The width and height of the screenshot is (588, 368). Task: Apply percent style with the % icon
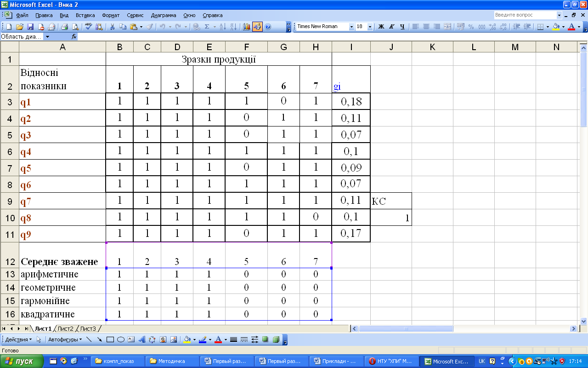click(471, 27)
